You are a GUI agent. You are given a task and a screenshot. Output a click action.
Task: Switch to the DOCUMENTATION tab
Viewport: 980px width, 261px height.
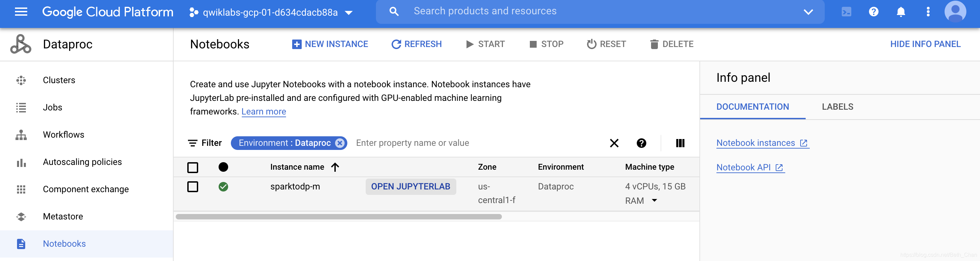coord(753,107)
